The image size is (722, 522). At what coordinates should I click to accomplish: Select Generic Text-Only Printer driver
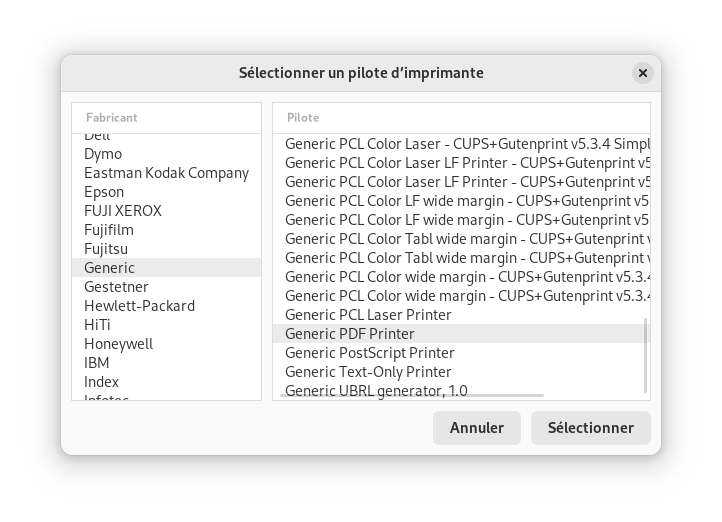click(461, 372)
